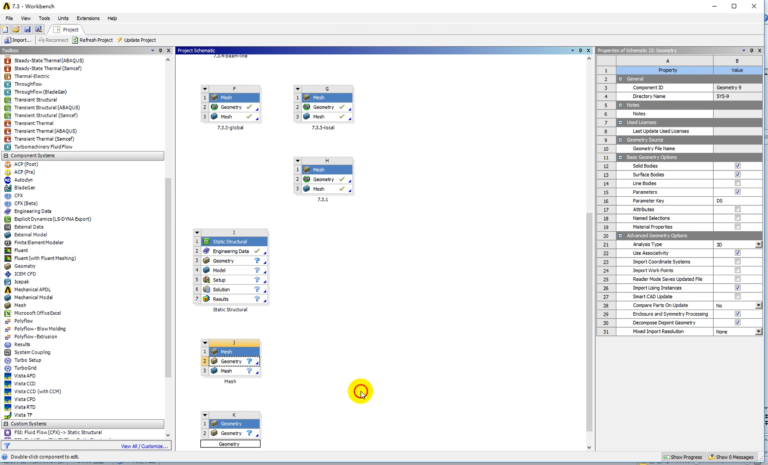The width and height of the screenshot is (768, 465).
Task: Click the Import button
Action: 18,40
